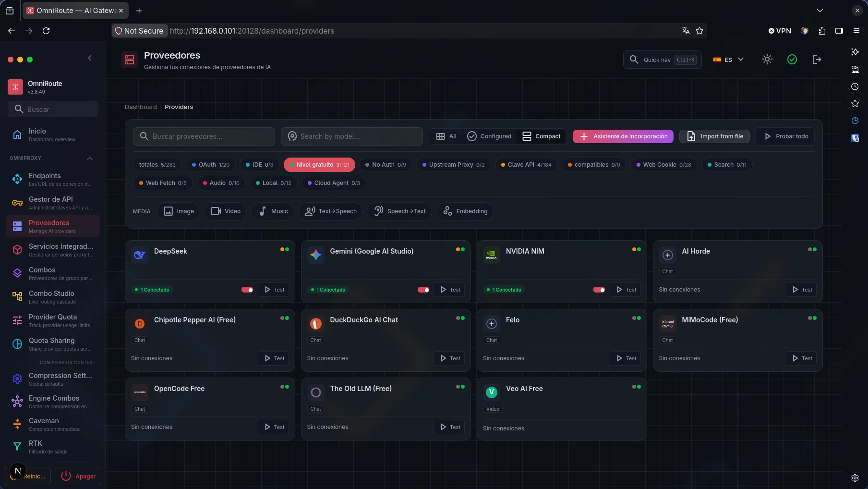Click the Apagar shutdown button
The height and width of the screenshot is (489, 868).
78,476
